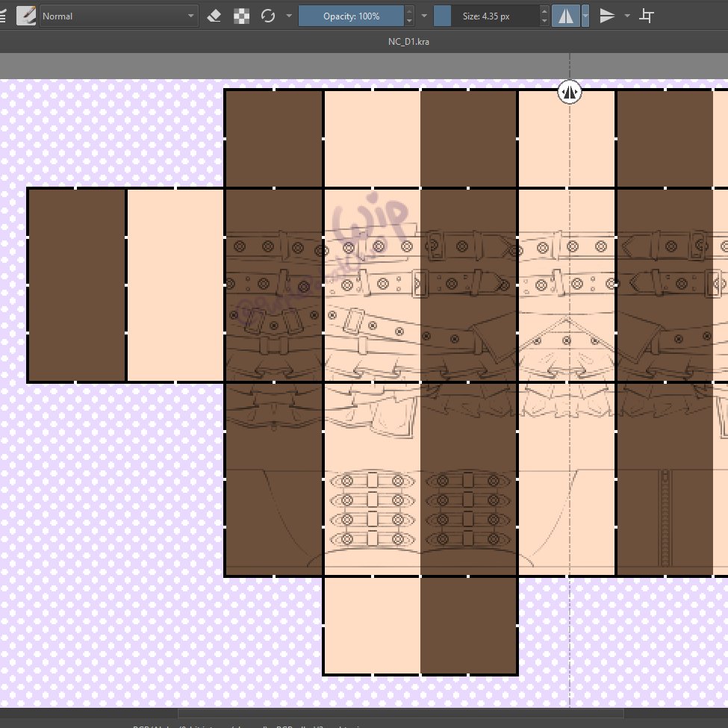This screenshot has height=728, width=728.
Task: Decrease opacity with the down stepper arrow
Action: tap(409, 22)
